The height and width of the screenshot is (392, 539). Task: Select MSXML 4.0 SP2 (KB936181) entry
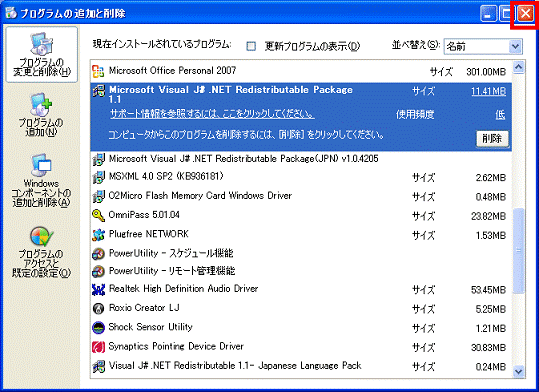(x=301, y=177)
